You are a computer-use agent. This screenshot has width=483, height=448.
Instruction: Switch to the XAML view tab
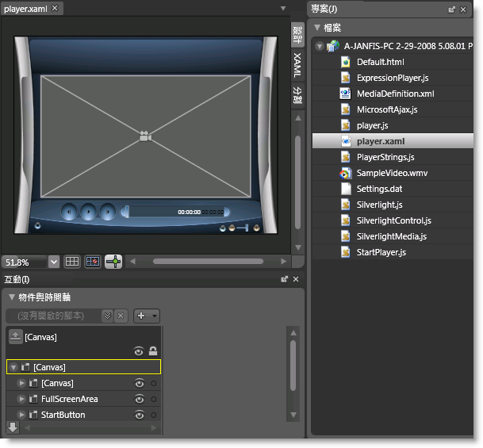pyautogui.click(x=297, y=65)
